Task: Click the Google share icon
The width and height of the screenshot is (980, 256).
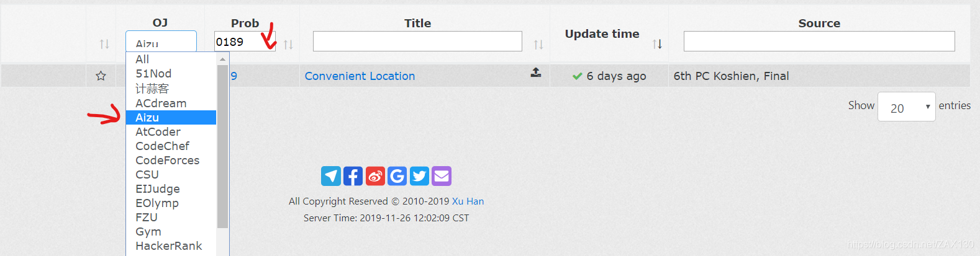Action: coord(397,176)
